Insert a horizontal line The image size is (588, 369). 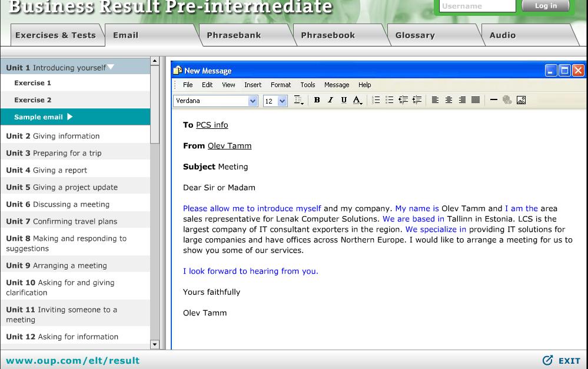pos(493,100)
